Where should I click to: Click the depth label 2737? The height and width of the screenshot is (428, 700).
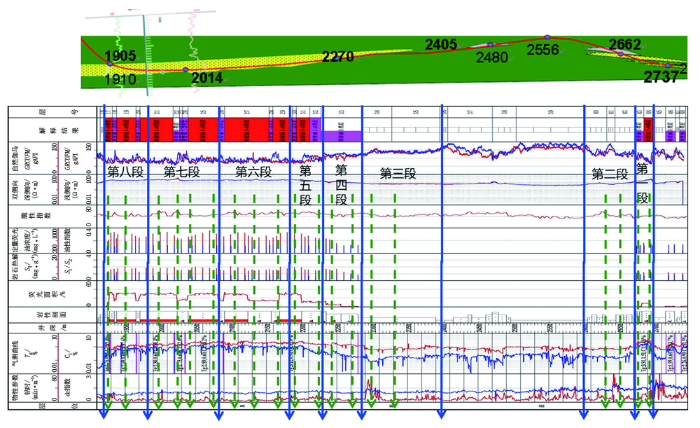coord(661,77)
